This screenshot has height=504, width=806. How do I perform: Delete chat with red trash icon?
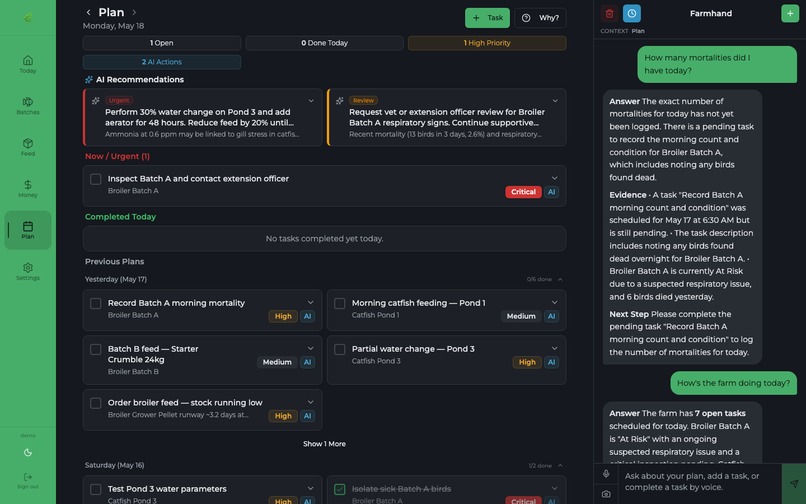(610, 13)
